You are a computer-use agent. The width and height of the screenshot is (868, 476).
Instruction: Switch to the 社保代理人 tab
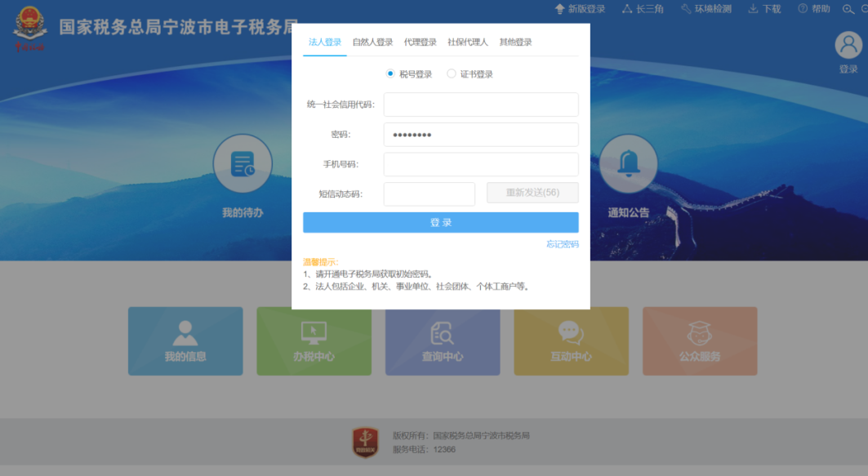click(x=468, y=42)
